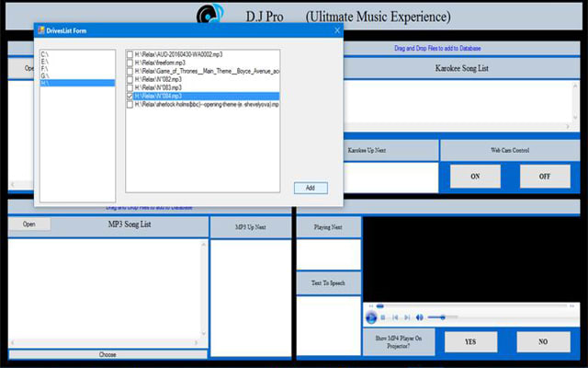The width and height of the screenshot is (588, 368).
Task: Check the N°083.mp3 checkbox
Action: (130, 88)
